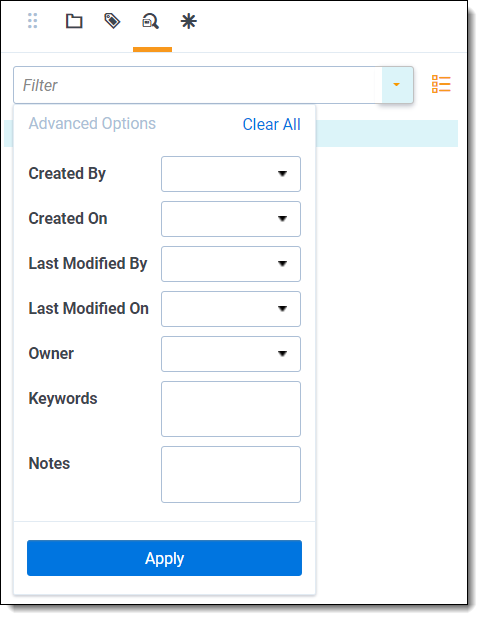Click the Clear All link
Viewport: 483px width, 620px height.
[272, 125]
